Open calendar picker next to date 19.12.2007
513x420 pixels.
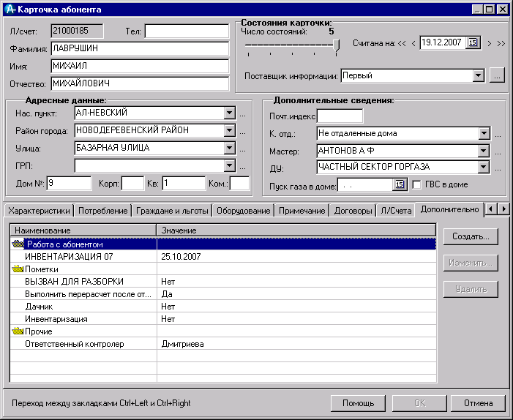[472, 43]
